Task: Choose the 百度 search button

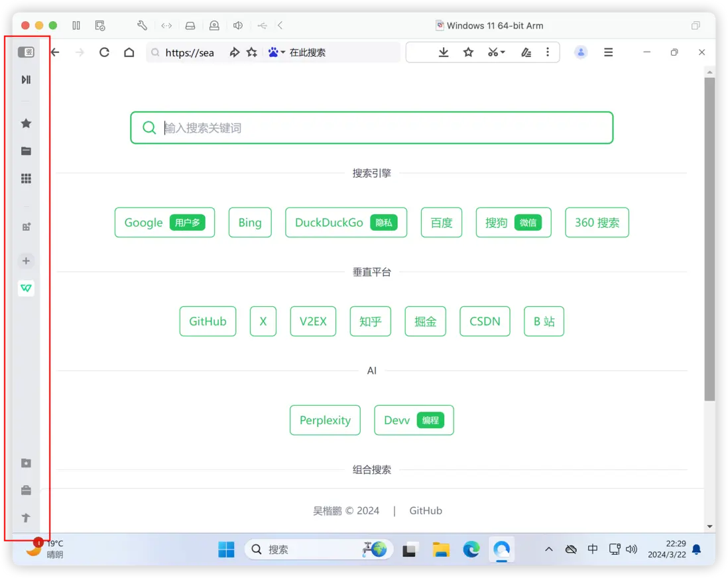Action: [x=442, y=222]
